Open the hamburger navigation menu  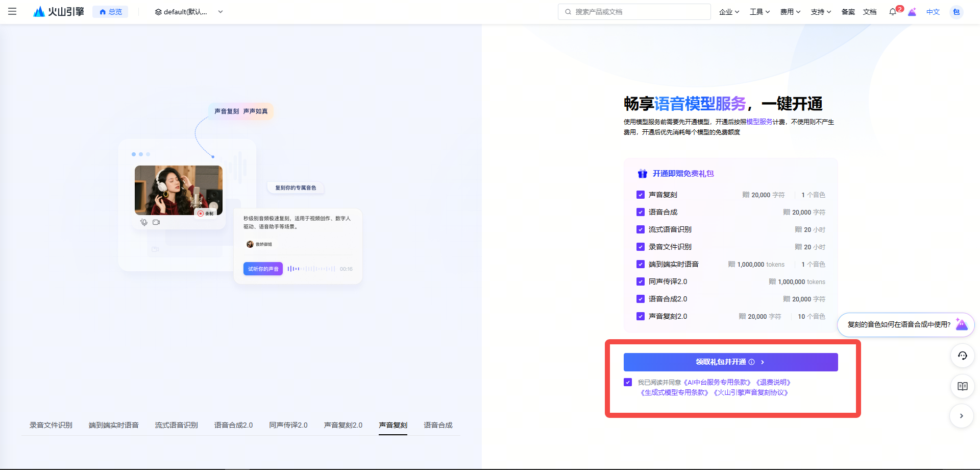coord(12,11)
